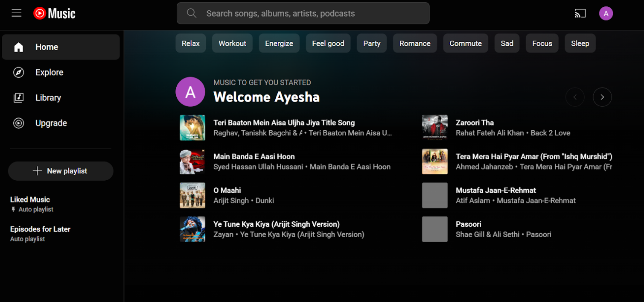Select the Commute mood chip
Viewport: 644px width, 302px height.
(x=466, y=44)
